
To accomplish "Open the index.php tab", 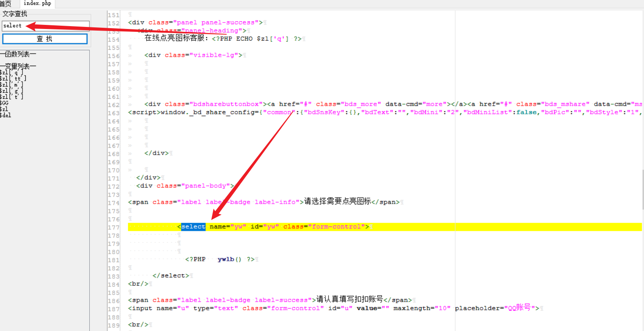I will click(38, 3).
